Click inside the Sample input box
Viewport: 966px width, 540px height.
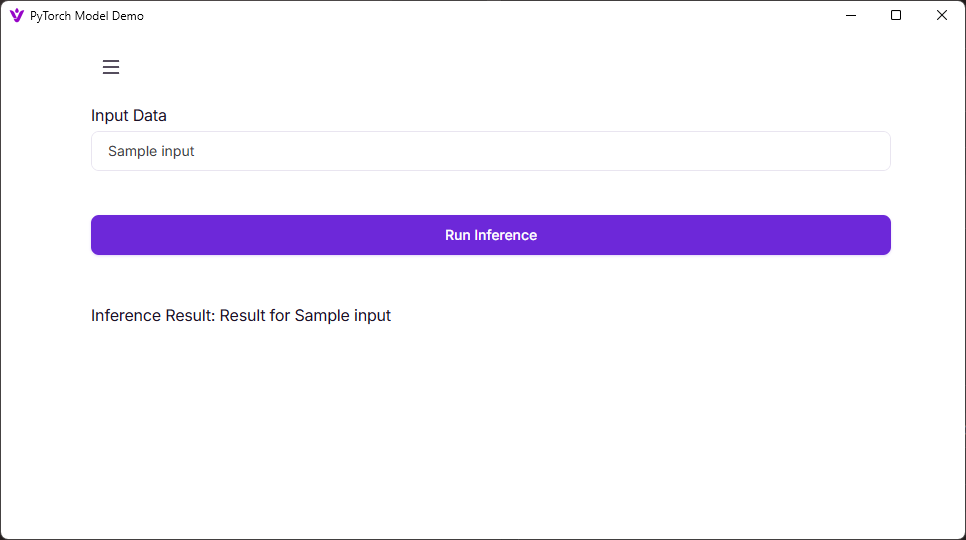click(x=490, y=151)
